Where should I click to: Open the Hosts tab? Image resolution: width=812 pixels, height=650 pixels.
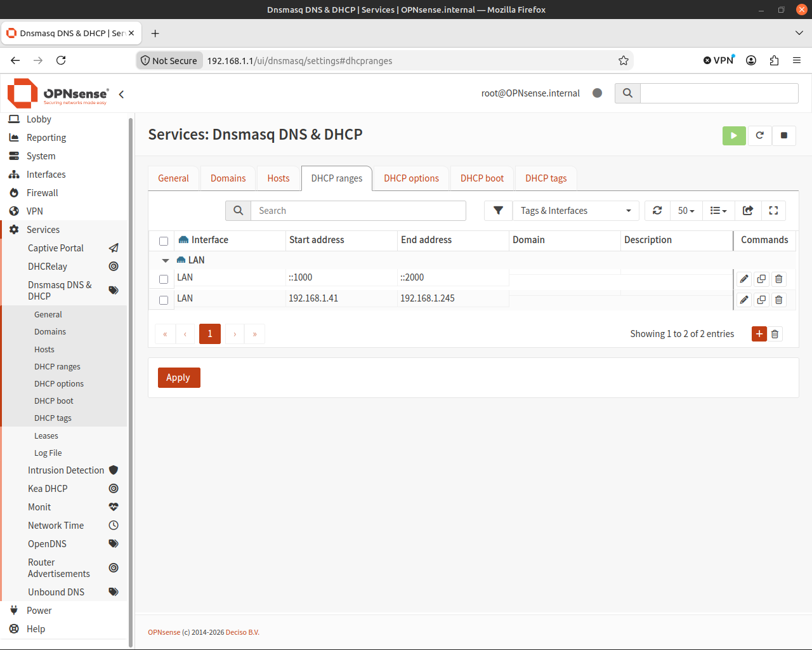[x=278, y=178]
